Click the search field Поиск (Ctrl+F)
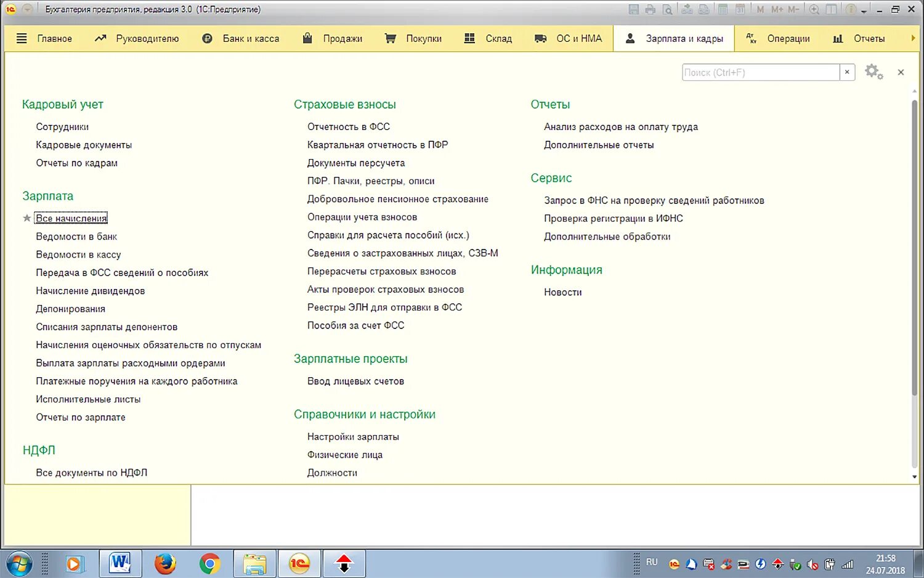The image size is (924, 578). click(761, 72)
